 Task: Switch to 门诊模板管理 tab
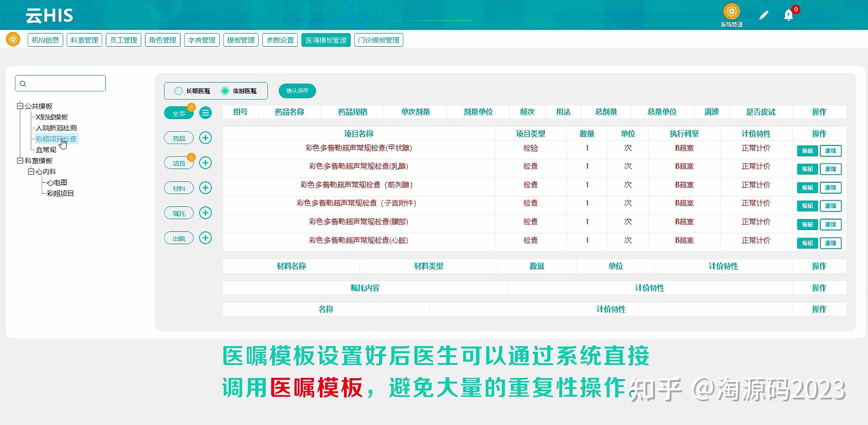pyautogui.click(x=379, y=40)
